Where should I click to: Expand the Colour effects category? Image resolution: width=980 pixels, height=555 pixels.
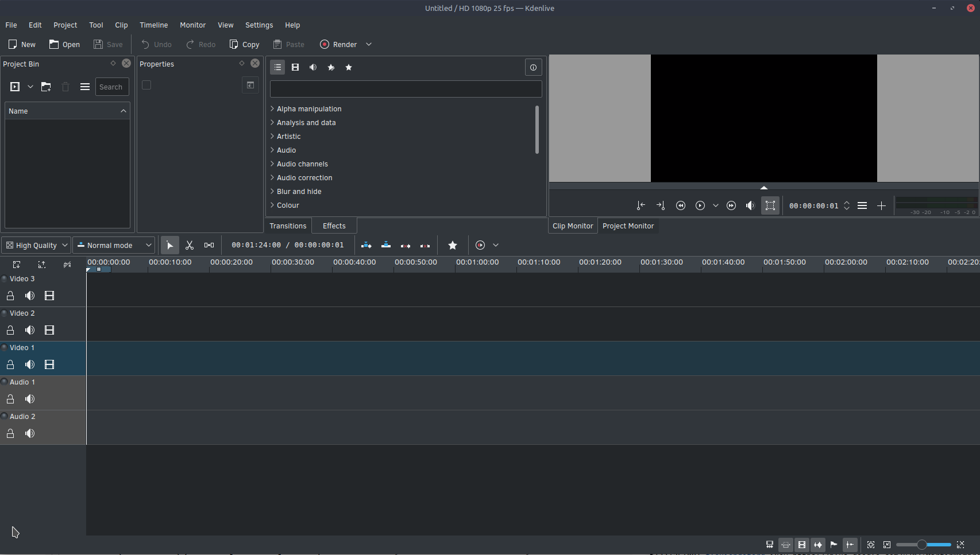272,205
